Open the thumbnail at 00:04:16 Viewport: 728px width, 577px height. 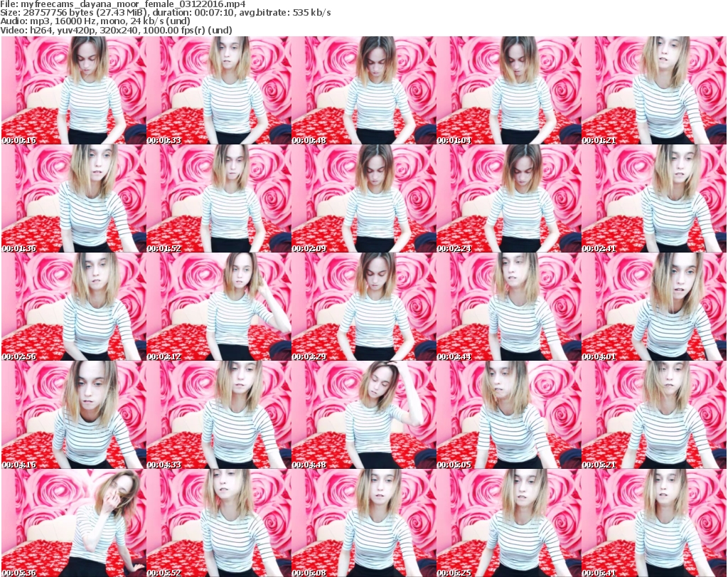coord(74,415)
